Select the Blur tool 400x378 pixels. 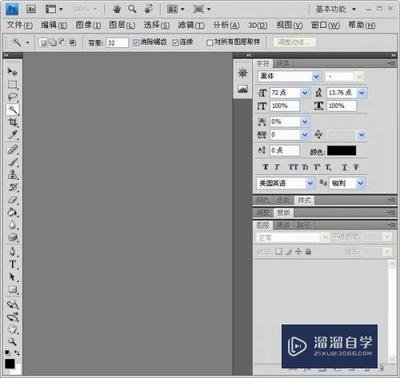12,225
